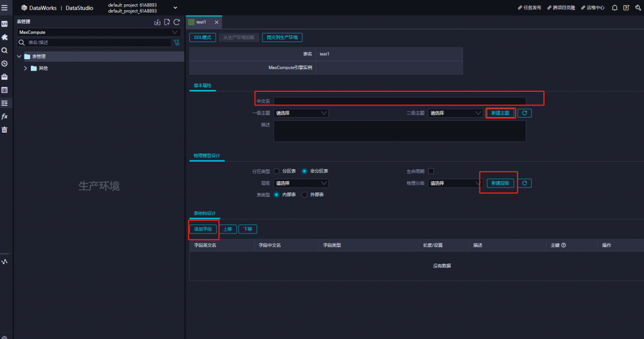Collapse the 表管理 root folder

[19, 57]
